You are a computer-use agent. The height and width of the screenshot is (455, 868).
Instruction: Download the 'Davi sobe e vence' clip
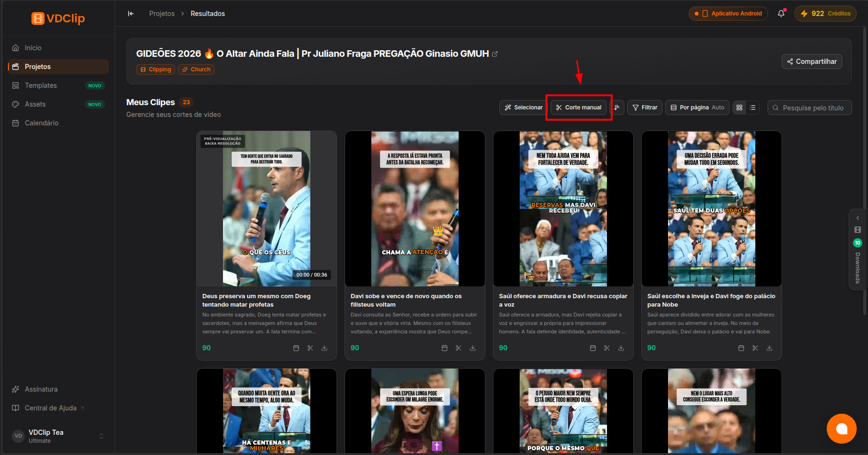coord(473,348)
